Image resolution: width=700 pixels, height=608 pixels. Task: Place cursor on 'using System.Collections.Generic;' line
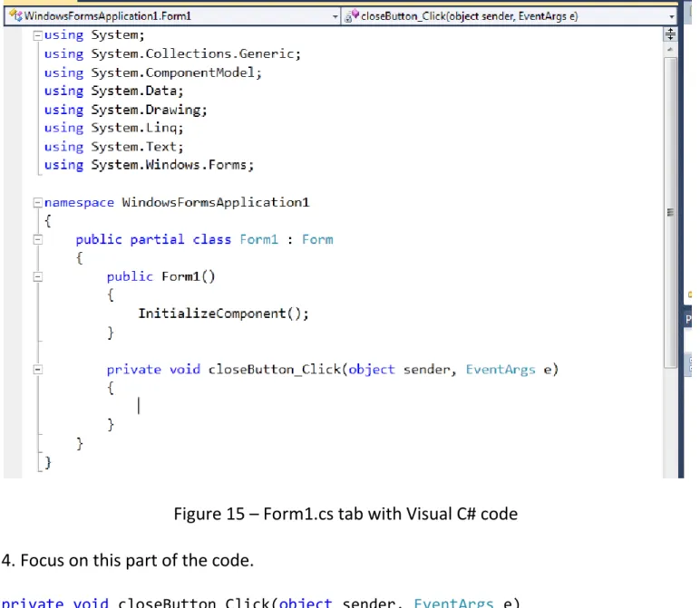tap(173, 54)
